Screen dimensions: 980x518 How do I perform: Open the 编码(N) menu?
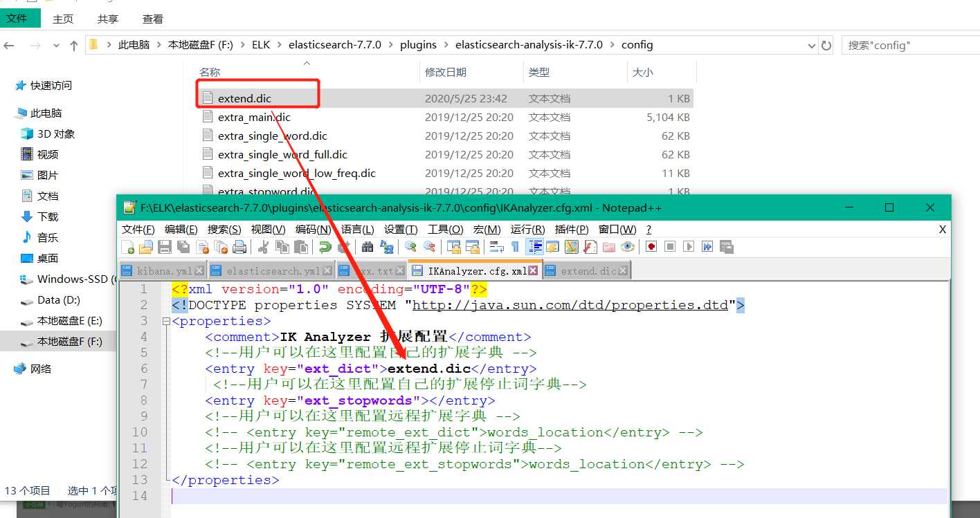[x=314, y=230]
